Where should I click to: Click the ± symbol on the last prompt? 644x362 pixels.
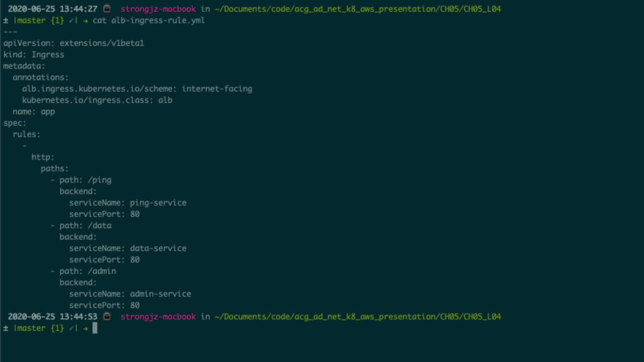[6, 328]
